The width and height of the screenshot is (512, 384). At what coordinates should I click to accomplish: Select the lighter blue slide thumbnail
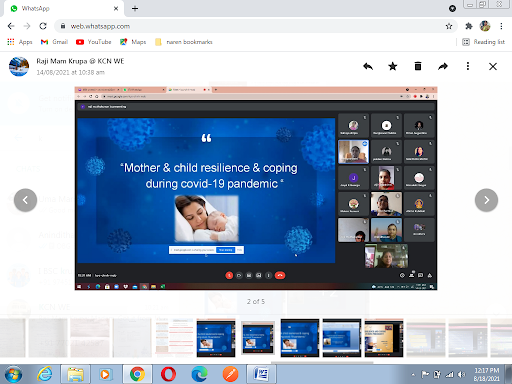342,338
